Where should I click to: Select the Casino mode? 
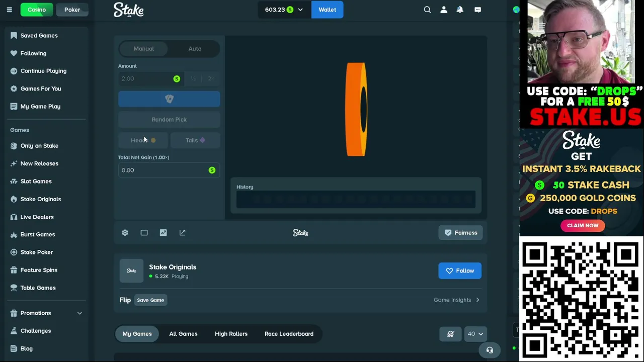pyautogui.click(x=37, y=10)
